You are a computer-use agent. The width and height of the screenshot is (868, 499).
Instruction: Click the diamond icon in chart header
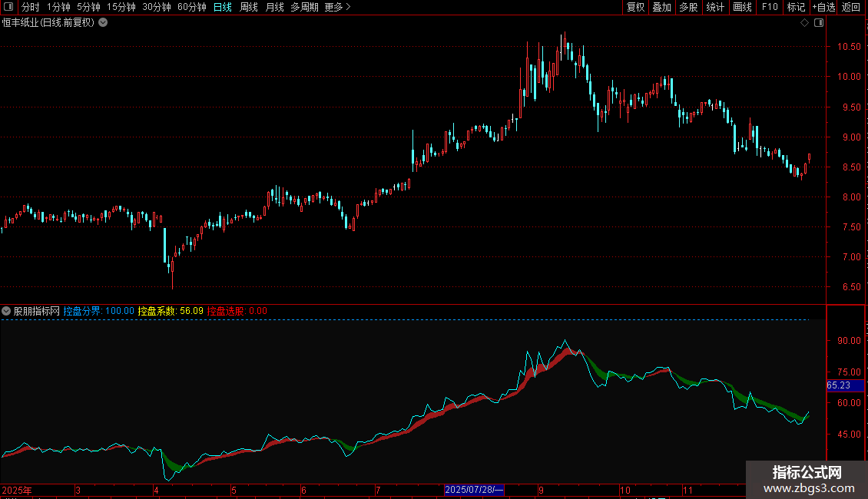tap(805, 23)
